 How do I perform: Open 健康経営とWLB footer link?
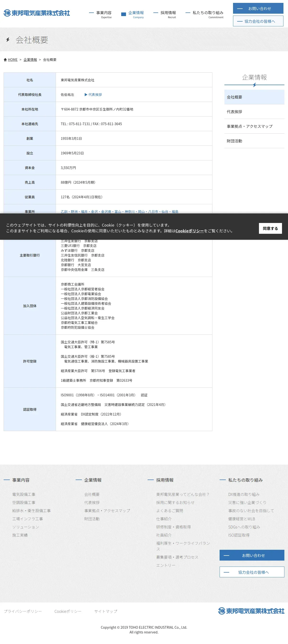[x=241, y=519]
